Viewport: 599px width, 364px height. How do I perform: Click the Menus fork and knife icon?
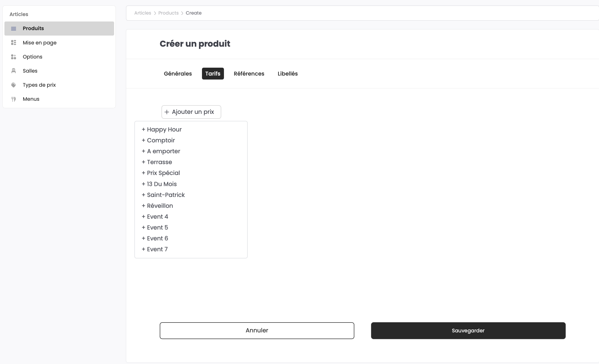point(14,99)
